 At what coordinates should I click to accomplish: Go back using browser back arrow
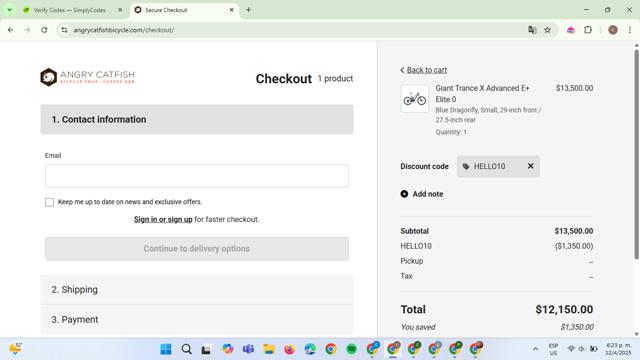point(11,30)
